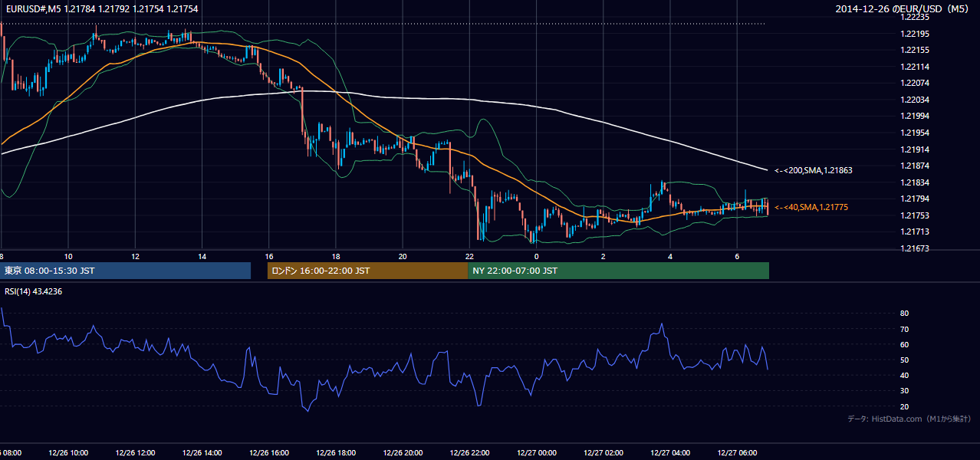The width and height of the screenshot is (980, 460).
Task: Click RSI scale level 60
Action: coord(904,344)
